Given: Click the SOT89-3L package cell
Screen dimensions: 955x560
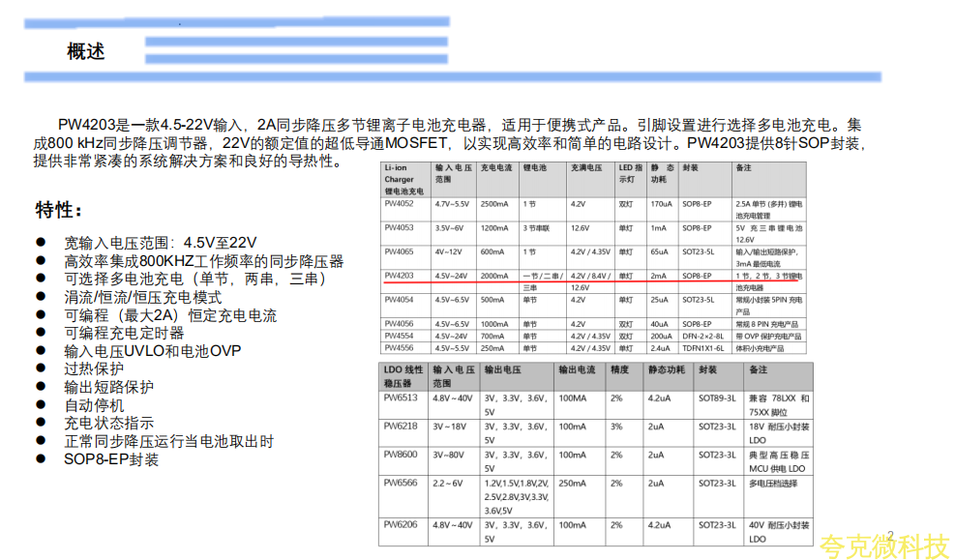Looking at the screenshot, I should (717, 398).
